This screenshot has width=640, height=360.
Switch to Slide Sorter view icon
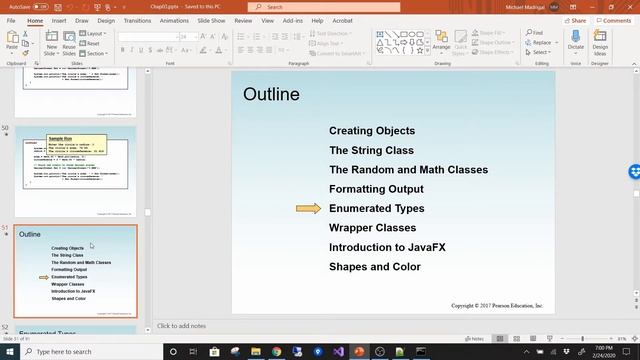pyautogui.click(x=516, y=339)
